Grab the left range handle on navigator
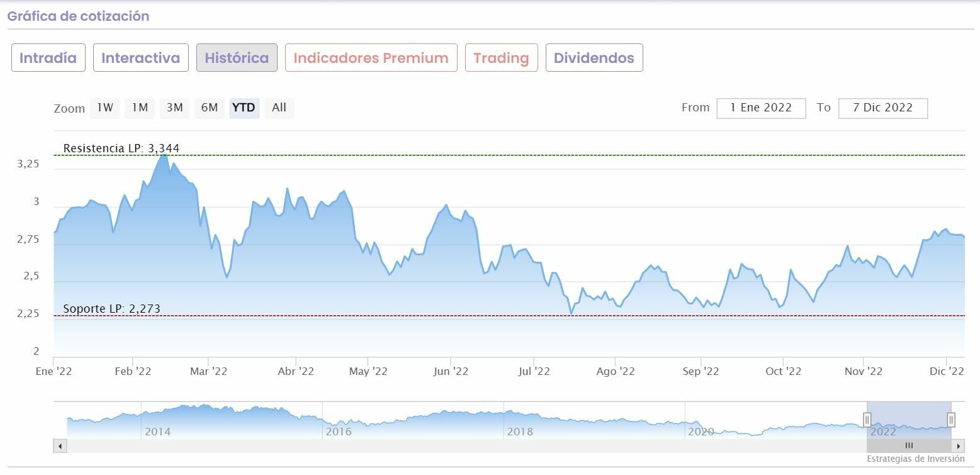 tap(867, 420)
